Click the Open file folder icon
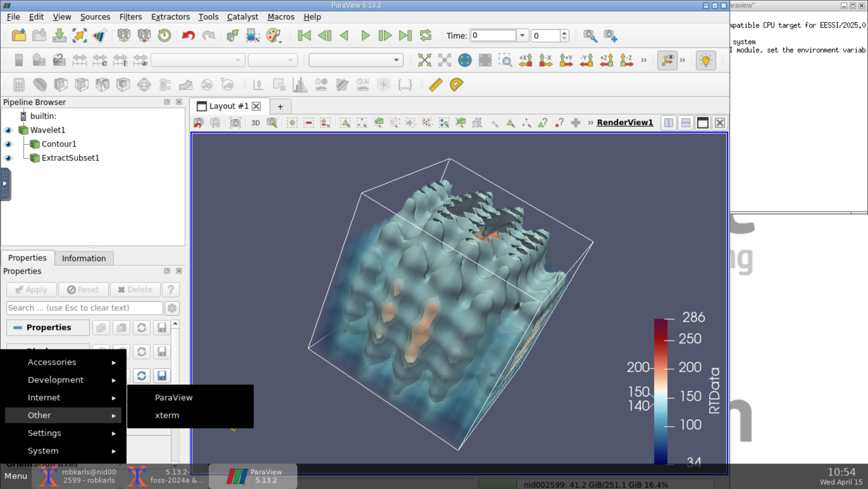Image resolution: width=868 pixels, height=489 pixels. point(19,35)
